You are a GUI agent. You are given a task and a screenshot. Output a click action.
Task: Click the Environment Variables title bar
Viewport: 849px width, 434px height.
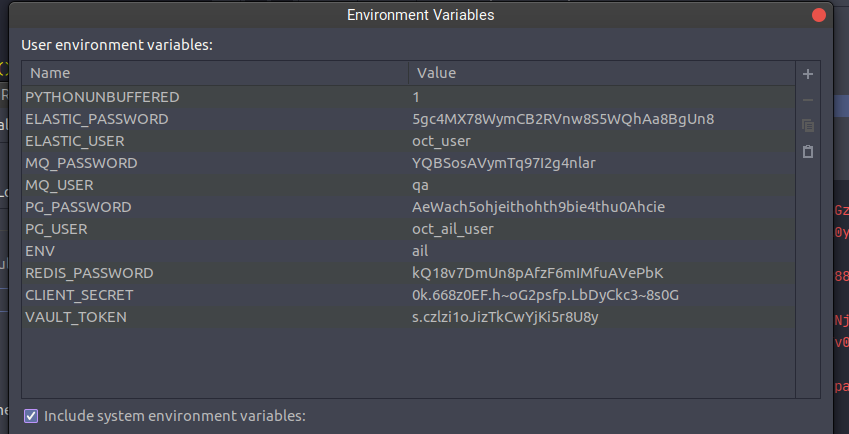pyautogui.click(x=421, y=15)
